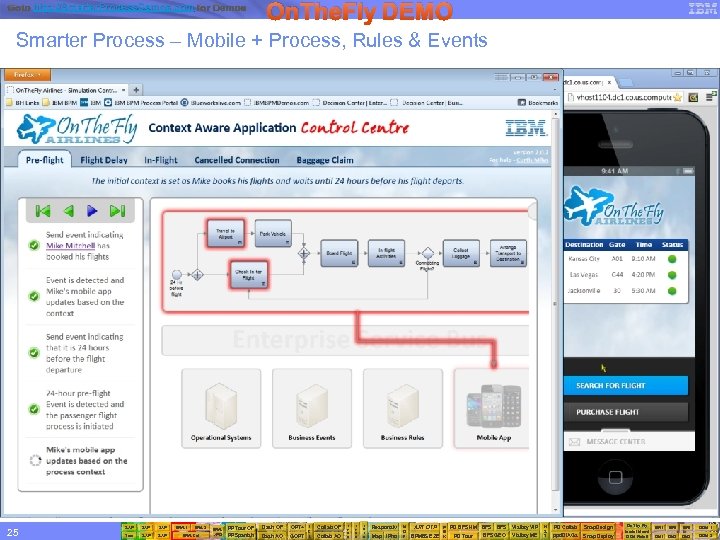Open the IBMBPMDemos.com bookmark
The image size is (720, 540).
click(277, 103)
